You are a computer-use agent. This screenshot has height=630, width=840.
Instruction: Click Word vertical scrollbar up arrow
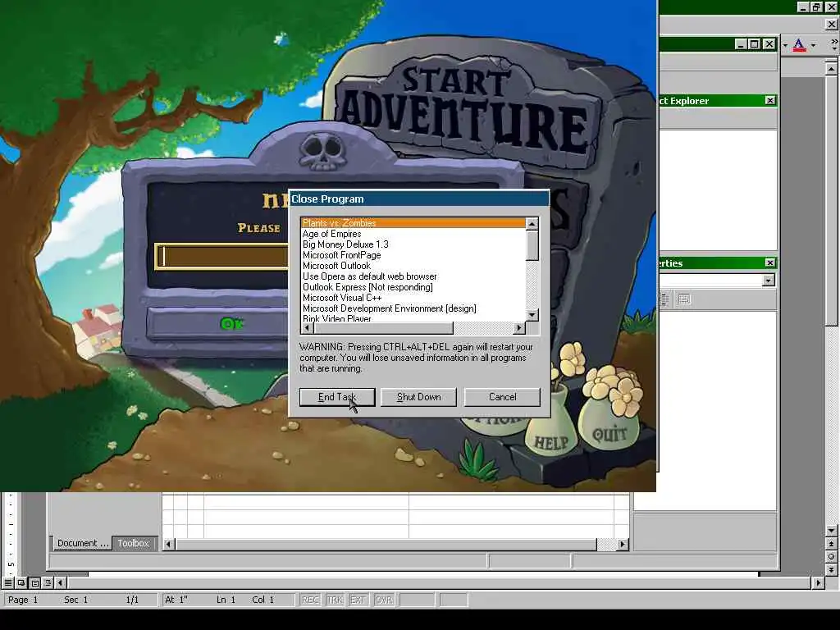pyautogui.click(x=831, y=69)
